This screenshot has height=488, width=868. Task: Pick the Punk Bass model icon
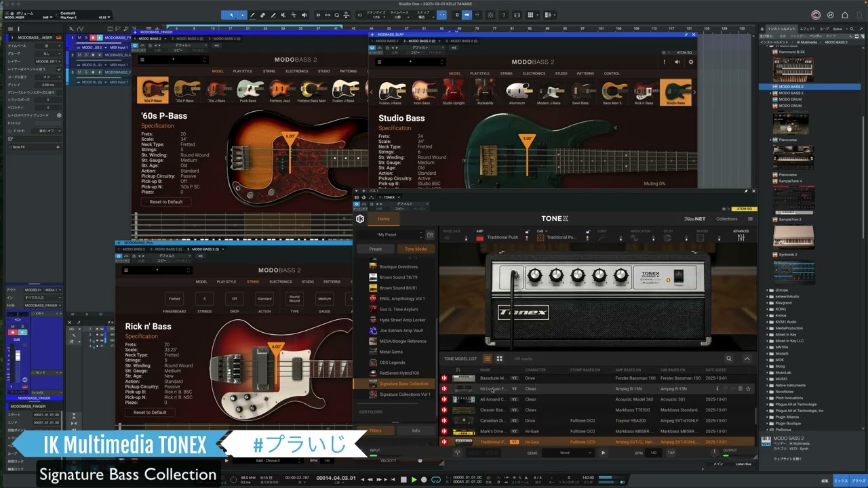pos(248,90)
